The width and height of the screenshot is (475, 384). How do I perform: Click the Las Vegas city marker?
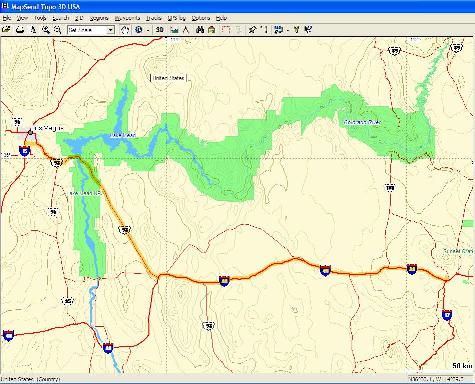pos(31,132)
